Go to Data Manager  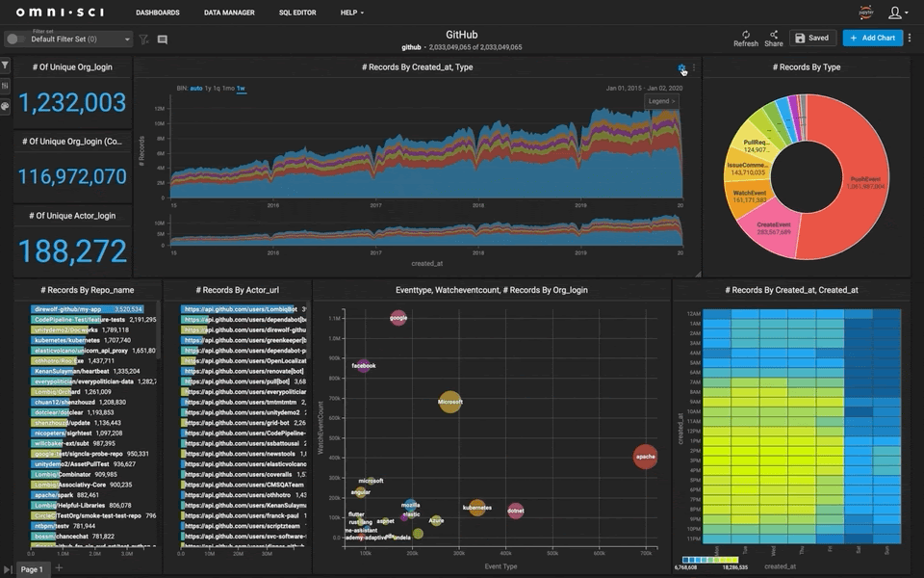tap(229, 13)
